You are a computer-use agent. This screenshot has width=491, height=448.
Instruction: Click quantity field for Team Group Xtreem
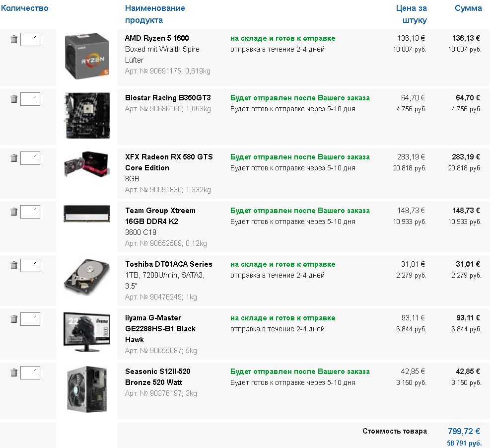pyautogui.click(x=30, y=212)
